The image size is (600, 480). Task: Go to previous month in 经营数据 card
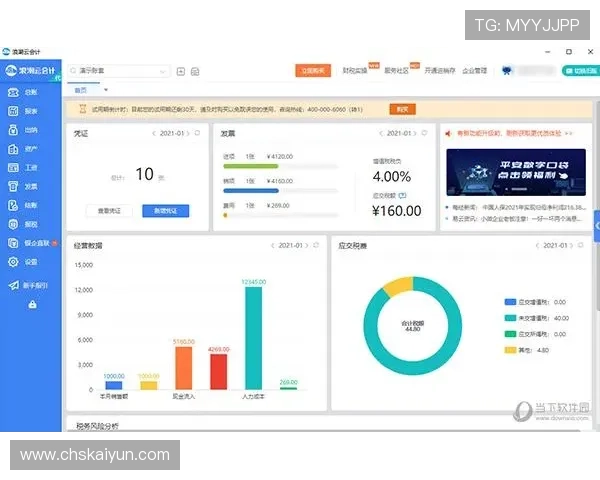point(273,246)
